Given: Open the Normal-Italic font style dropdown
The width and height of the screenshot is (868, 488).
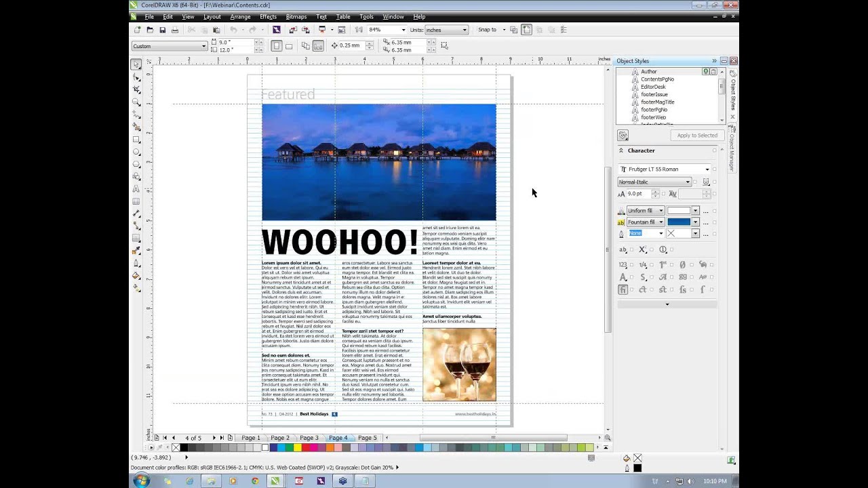Looking at the screenshot, I should tap(688, 182).
